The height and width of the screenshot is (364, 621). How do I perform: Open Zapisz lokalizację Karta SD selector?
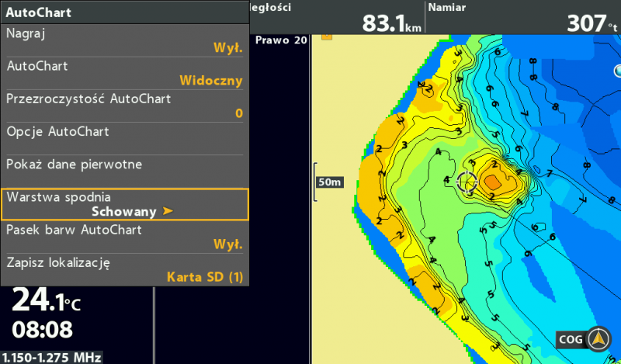click(124, 269)
